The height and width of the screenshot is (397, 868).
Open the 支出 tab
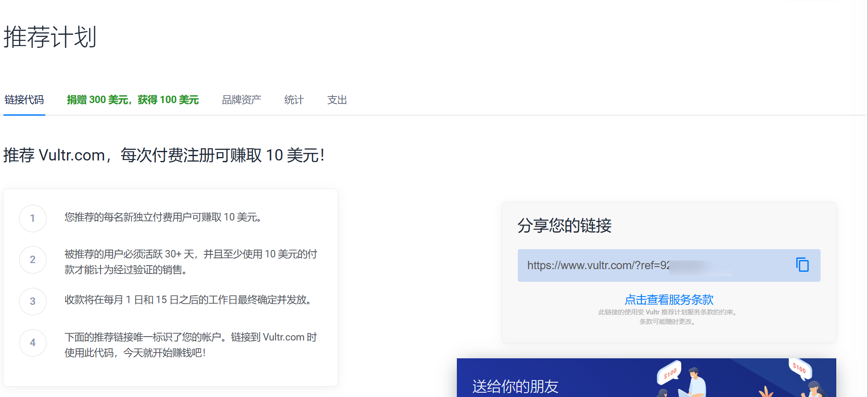(x=337, y=100)
